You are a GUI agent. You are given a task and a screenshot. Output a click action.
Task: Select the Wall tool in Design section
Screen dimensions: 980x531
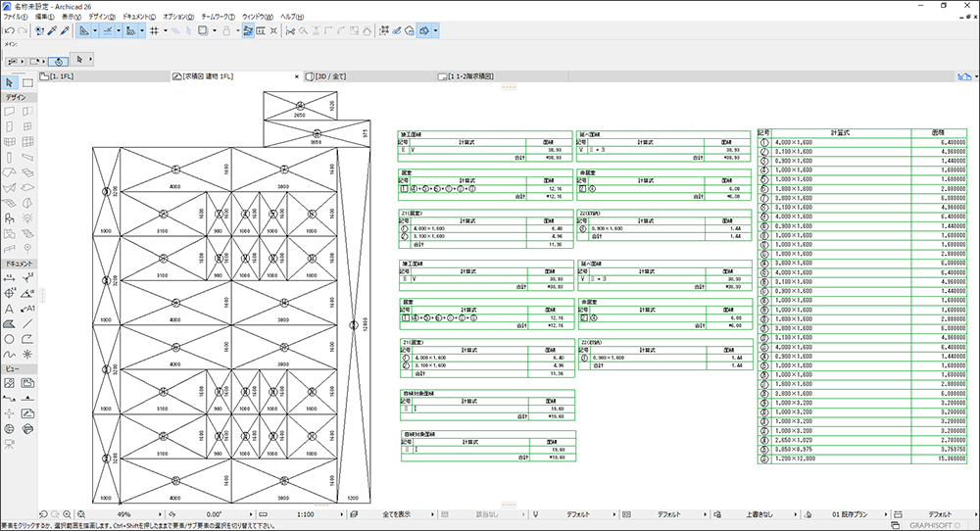10,112
